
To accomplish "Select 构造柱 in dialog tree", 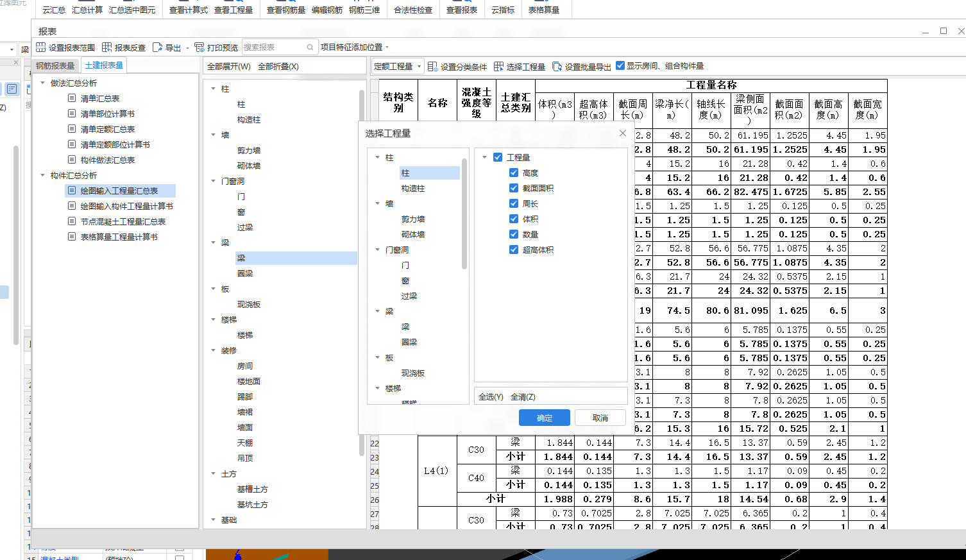I will tap(413, 188).
